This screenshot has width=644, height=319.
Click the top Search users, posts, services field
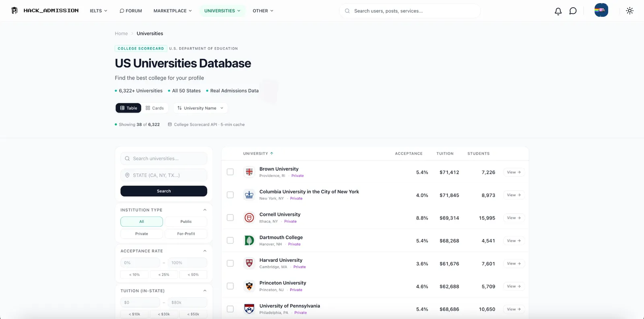[410, 11]
